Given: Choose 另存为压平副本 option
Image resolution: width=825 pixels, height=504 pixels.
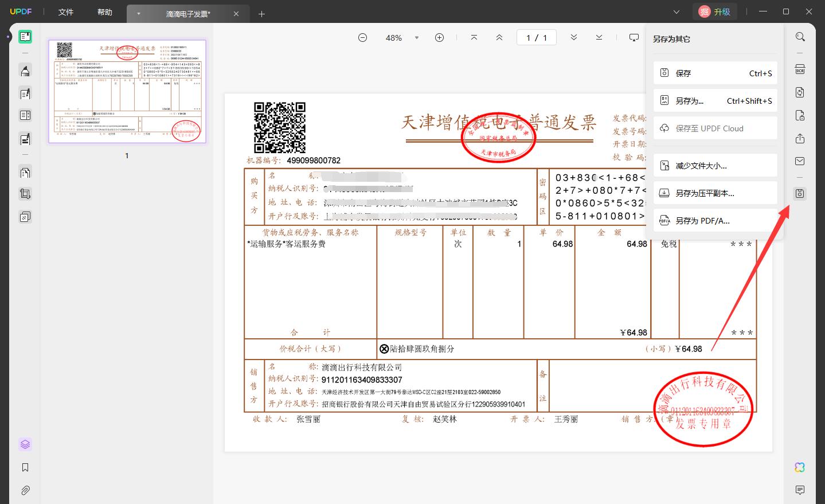Looking at the screenshot, I should 715,193.
